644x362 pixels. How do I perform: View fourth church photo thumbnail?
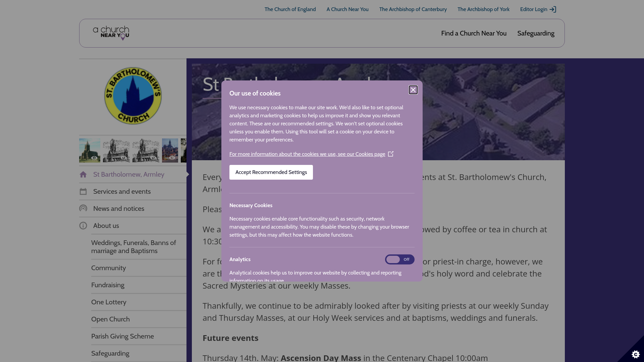(170, 150)
